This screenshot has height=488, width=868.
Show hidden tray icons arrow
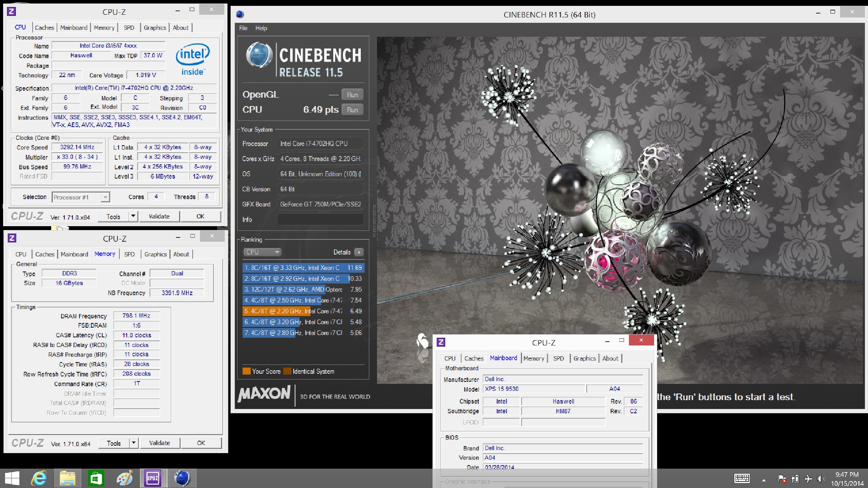(764, 480)
